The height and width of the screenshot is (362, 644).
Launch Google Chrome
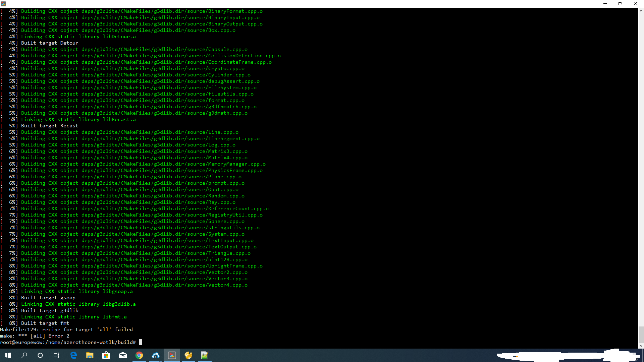[x=139, y=355]
